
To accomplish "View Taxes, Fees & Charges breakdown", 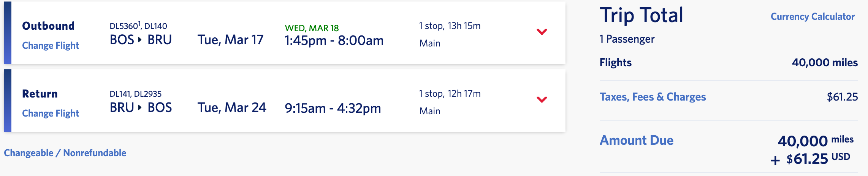I will 653,97.
